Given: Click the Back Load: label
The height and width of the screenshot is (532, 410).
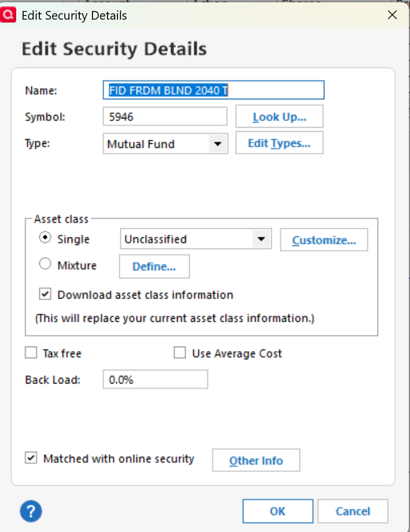Looking at the screenshot, I should click(x=53, y=380).
